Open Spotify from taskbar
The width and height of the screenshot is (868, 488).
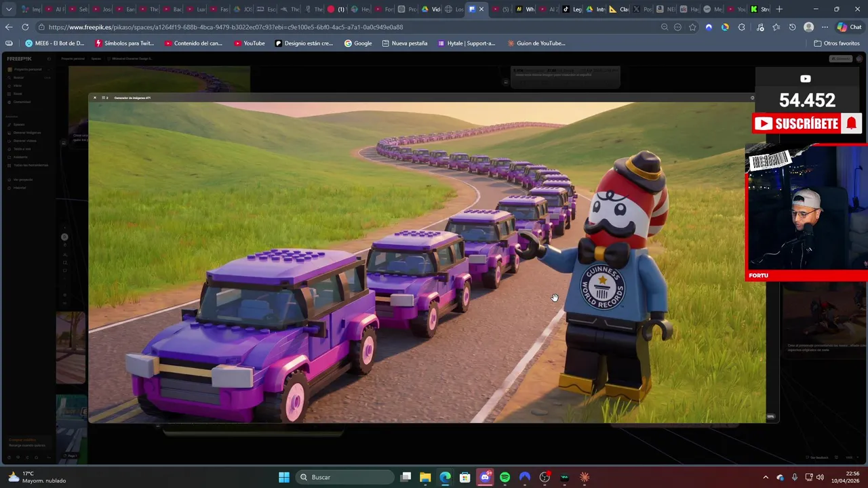coord(505,477)
